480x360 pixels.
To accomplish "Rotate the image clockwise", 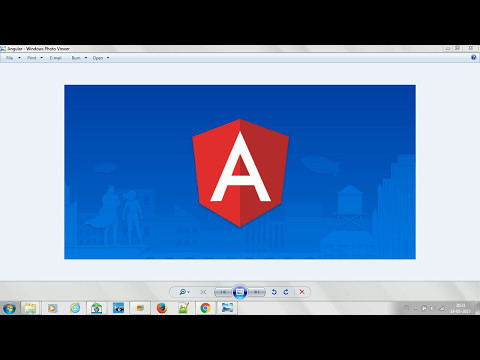I will (286, 292).
